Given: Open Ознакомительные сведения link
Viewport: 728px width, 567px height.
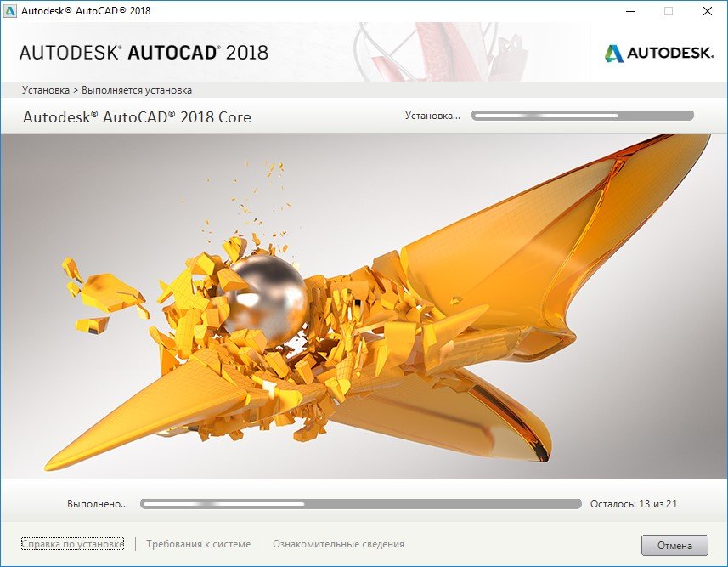Looking at the screenshot, I should pyautogui.click(x=338, y=544).
